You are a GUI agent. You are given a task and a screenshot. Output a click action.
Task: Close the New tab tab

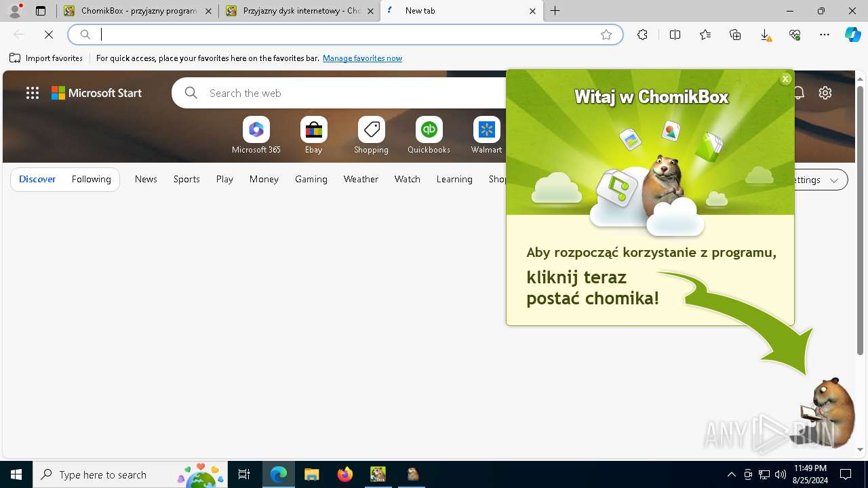tap(532, 11)
